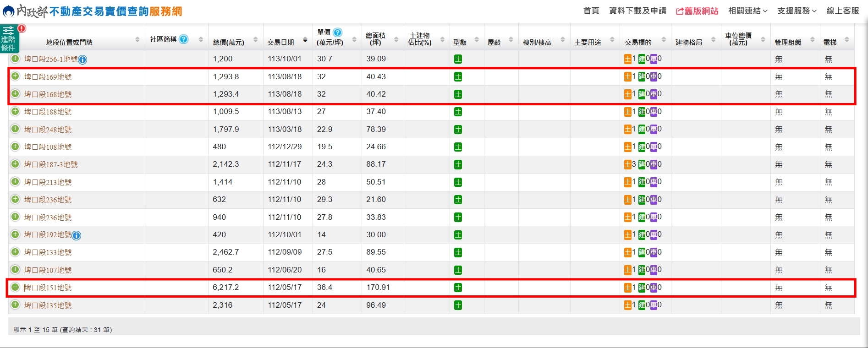
Task: Click the green 建 icon in 埤口段135地號 row
Action: [x=642, y=305]
